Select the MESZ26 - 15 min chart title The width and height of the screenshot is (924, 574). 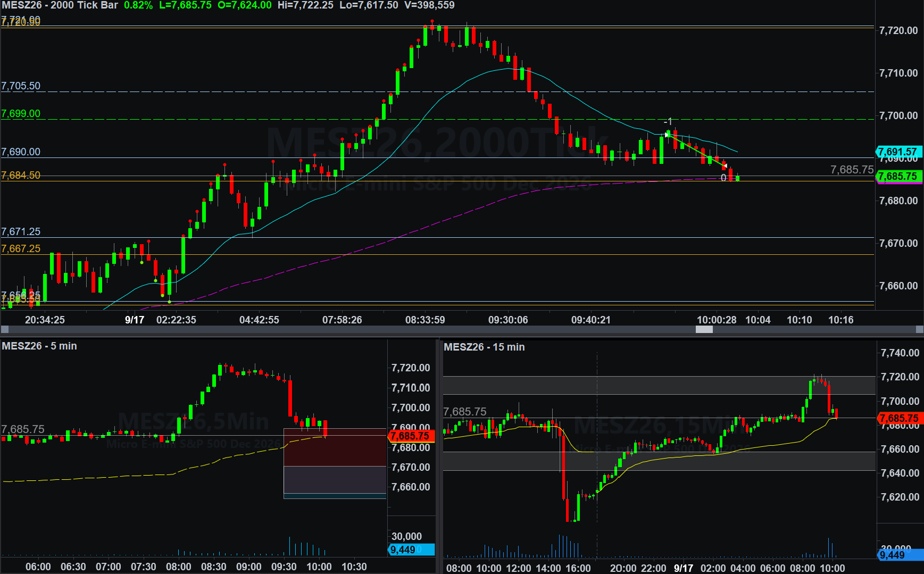(484, 347)
